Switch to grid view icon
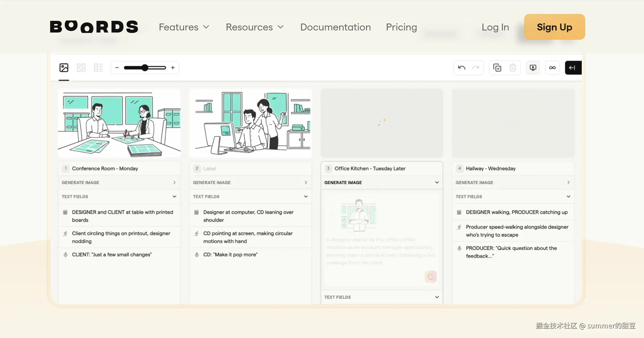Screen dimensions: 644x338 81,68
